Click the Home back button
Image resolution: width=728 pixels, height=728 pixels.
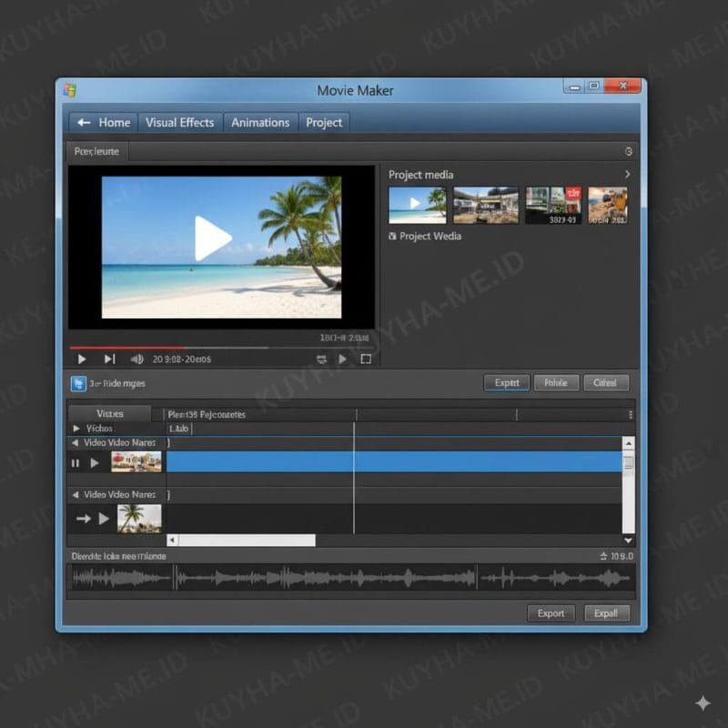(x=103, y=123)
